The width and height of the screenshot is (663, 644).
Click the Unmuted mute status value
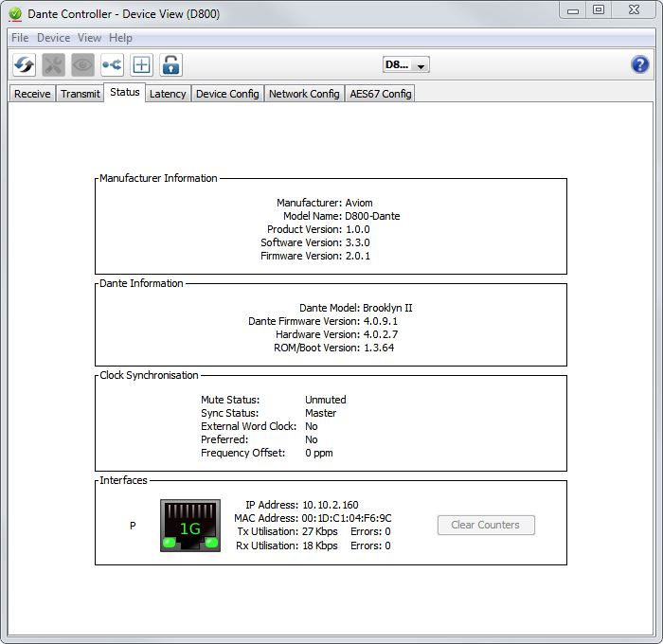point(326,400)
